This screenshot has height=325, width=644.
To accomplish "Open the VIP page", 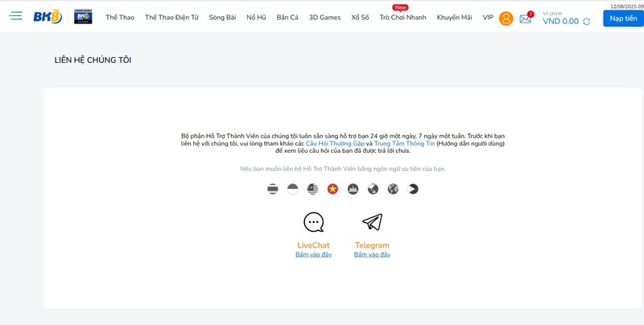I will click(488, 17).
